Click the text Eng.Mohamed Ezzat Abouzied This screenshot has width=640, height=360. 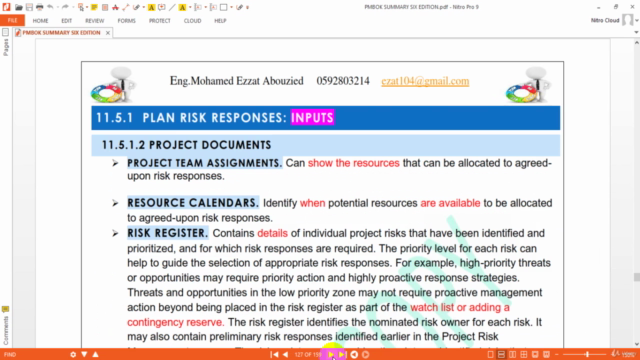[236, 81]
